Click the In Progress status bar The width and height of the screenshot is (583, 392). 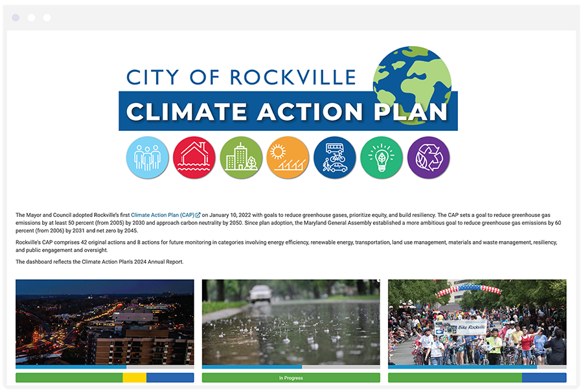coord(291,378)
